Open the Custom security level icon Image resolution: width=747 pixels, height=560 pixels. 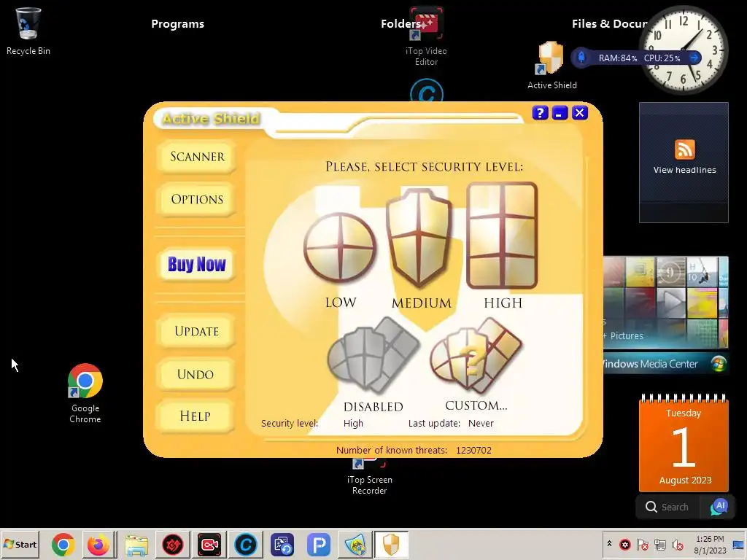[476, 355]
